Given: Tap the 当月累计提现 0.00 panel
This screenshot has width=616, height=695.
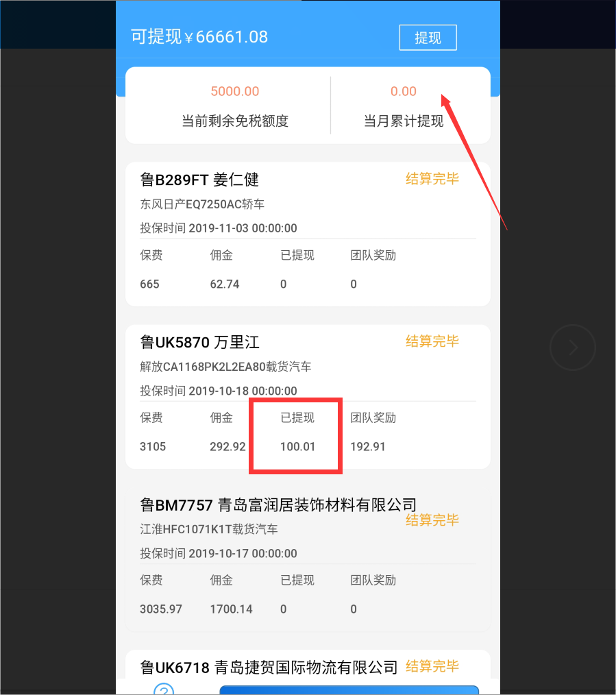Looking at the screenshot, I should click(404, 106).
